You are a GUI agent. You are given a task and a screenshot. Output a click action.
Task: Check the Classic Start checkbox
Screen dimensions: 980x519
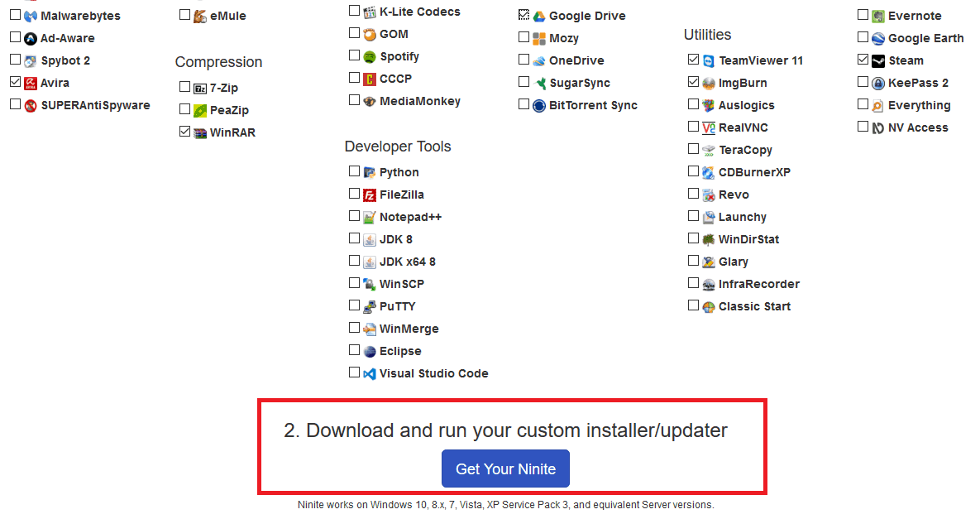(693, 305)
